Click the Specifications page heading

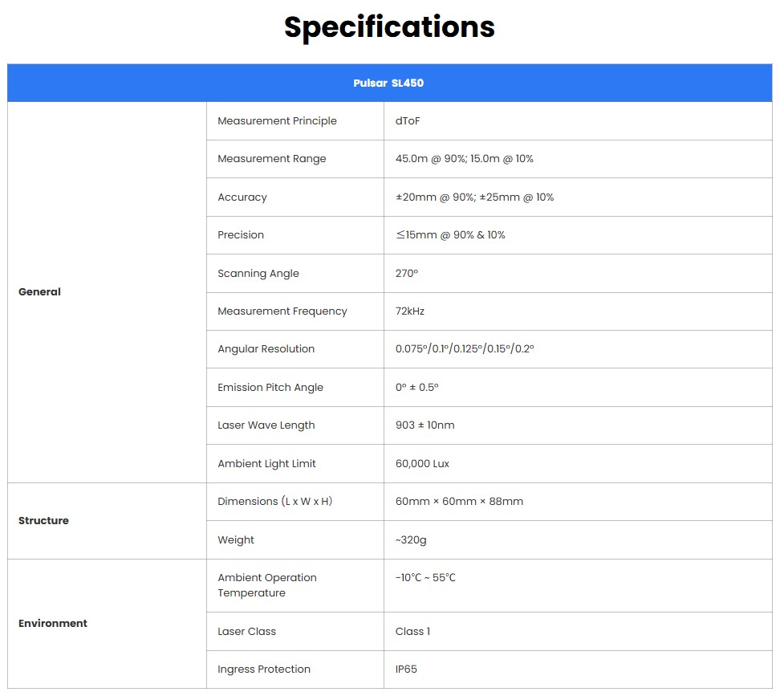[x=389, y=27]
